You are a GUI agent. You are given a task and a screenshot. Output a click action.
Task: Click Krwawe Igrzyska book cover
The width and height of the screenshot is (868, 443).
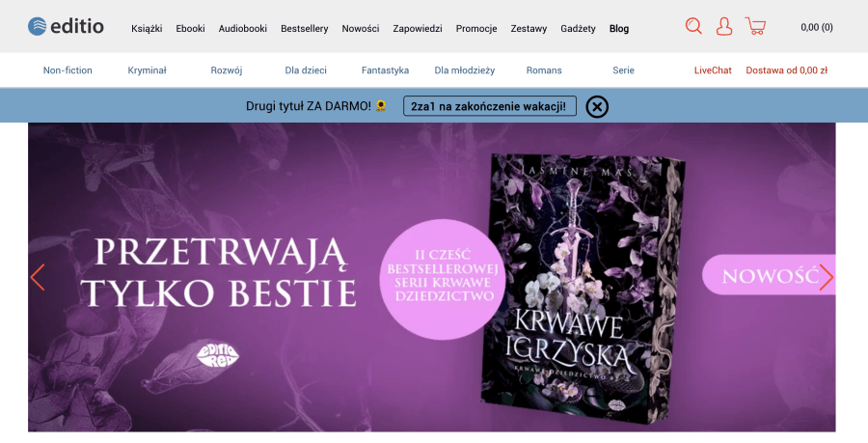click(x=583, y=288)
